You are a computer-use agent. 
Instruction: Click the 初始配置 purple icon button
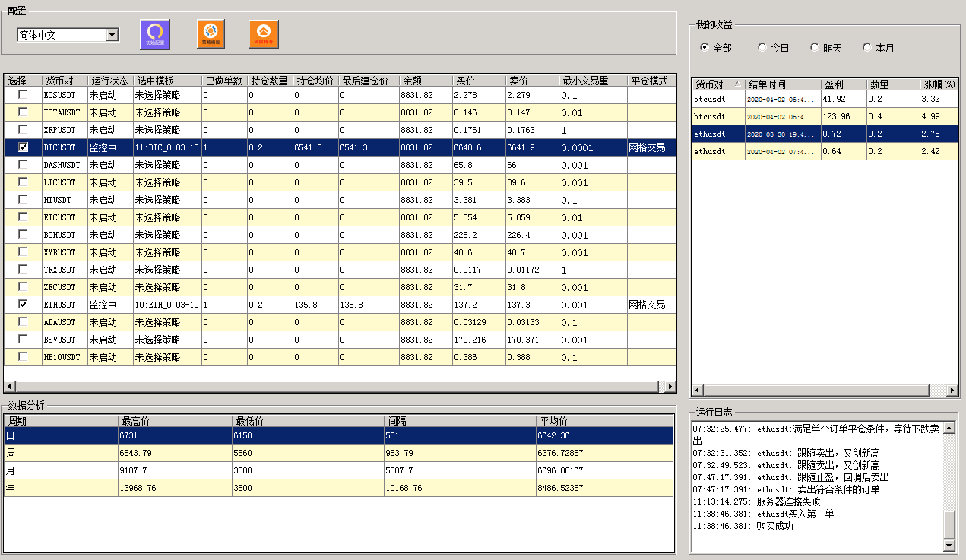coord(155,35)
